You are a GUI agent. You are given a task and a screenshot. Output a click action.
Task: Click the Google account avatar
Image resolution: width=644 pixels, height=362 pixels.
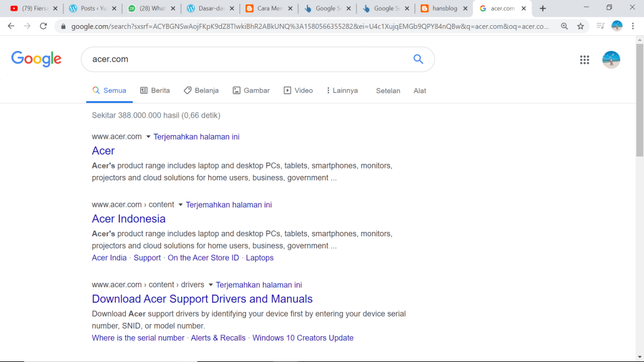(611, 60)
